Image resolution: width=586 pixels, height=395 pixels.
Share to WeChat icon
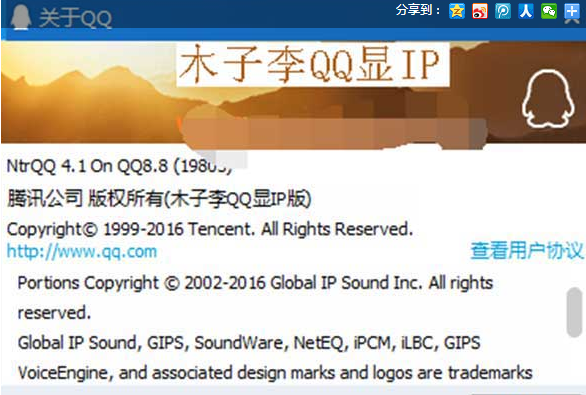point(549,11)
